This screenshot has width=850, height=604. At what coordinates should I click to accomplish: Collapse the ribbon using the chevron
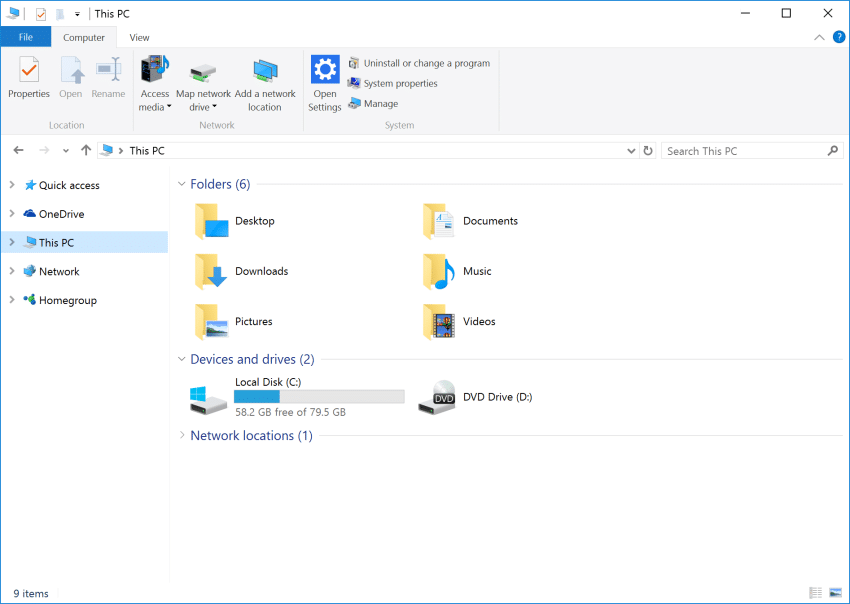819,37
